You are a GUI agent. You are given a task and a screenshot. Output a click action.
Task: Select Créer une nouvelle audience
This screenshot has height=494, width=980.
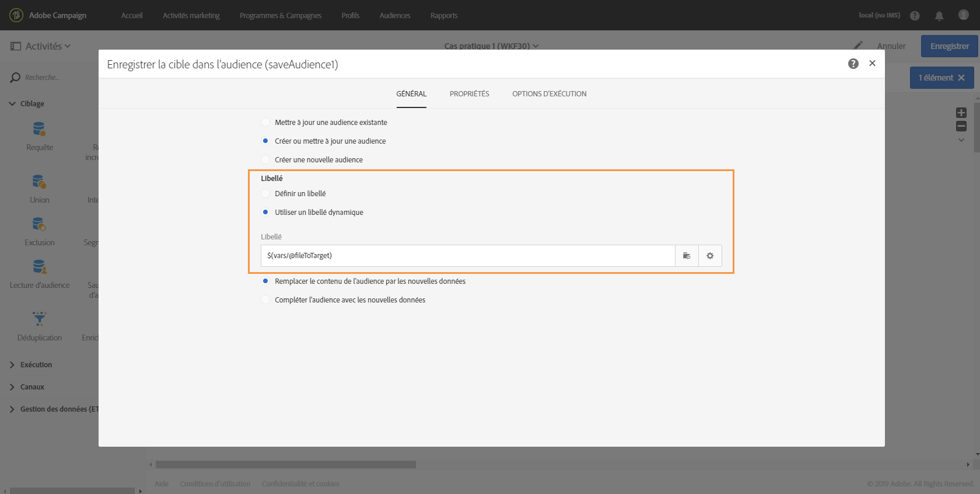[x=265, y=159]
